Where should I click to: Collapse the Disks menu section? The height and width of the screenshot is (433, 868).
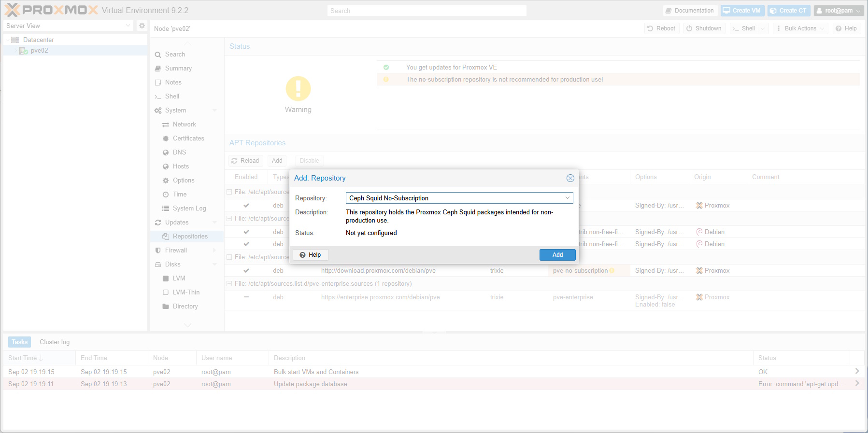coord(214,265)
